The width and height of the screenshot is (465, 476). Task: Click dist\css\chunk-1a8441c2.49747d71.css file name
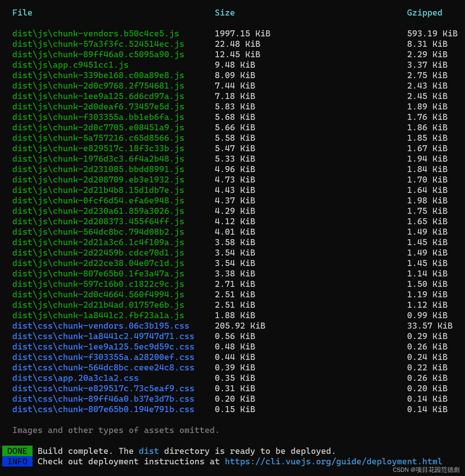pyautogui.click(x=103, y=336)
